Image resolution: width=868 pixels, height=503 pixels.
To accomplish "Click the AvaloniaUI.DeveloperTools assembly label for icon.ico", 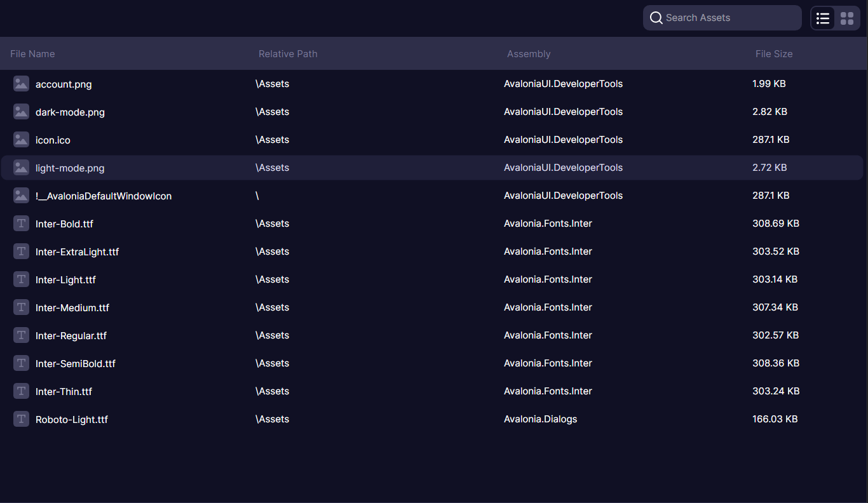I will [563, 139].
